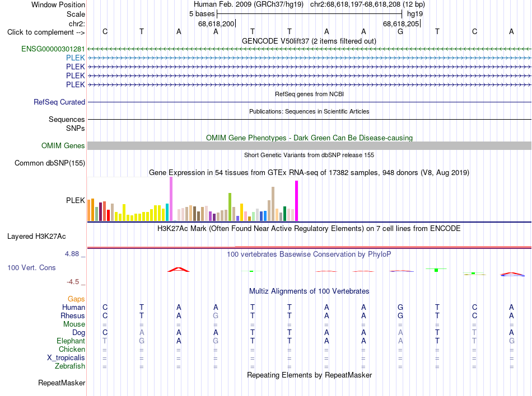This screenshot has height=396, width=532.
Task: Click the tallest violet GTEx expression bar
Action: pos(171,199)
